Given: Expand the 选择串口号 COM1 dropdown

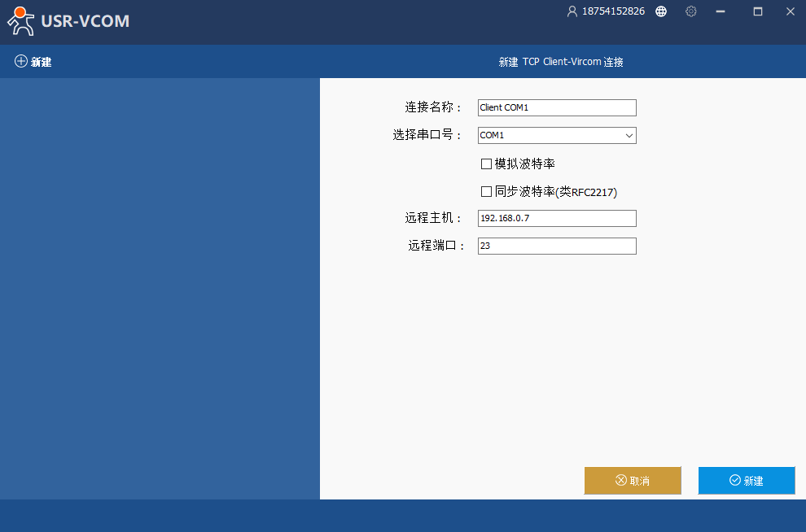Looking at the screenshot, I should tap(629, 136).
